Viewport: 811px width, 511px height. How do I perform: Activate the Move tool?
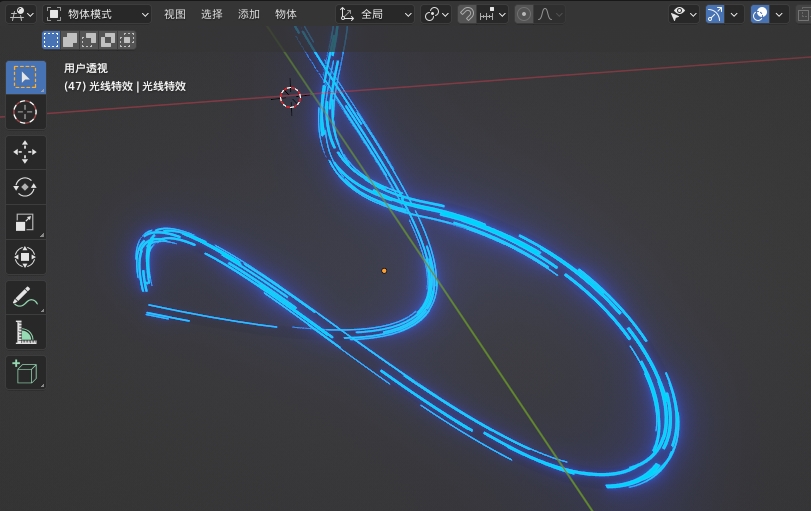coord(25,152)
